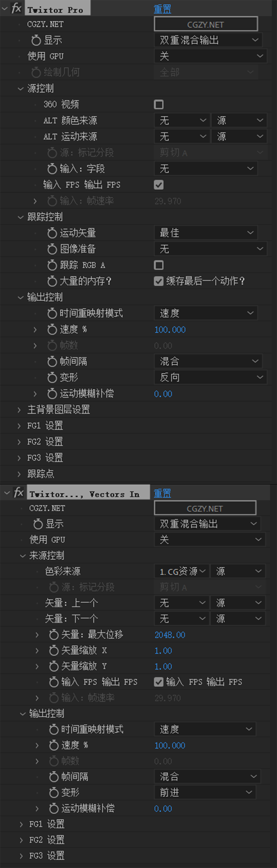
Task: Expand the 跟踪点 section
Action: [x=19, y=474]
